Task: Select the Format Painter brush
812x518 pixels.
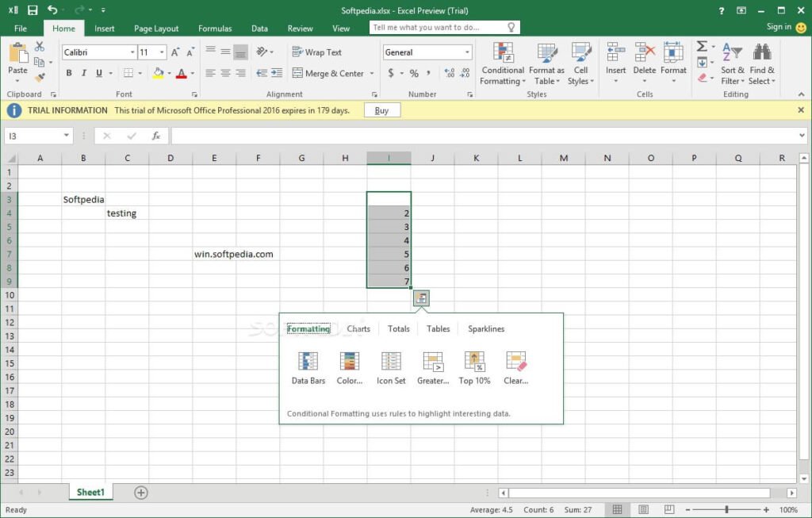Action: click(x=40, y=78)
